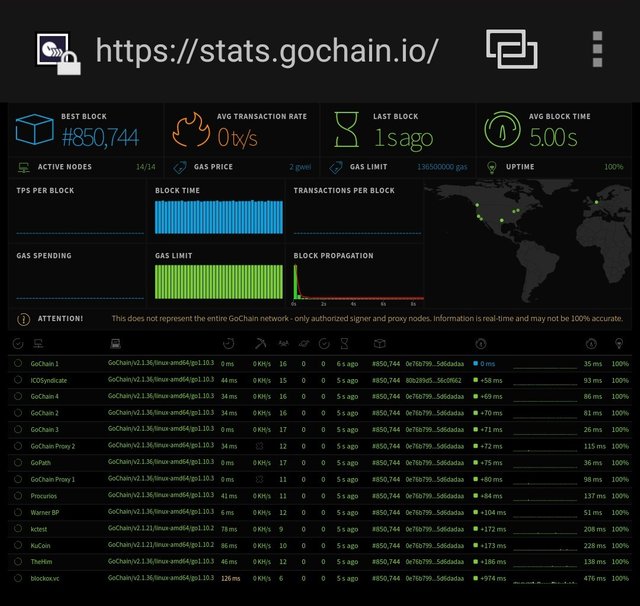Tap the site lock icon in address bar
The image size is (640, 606).
[69, 63]
